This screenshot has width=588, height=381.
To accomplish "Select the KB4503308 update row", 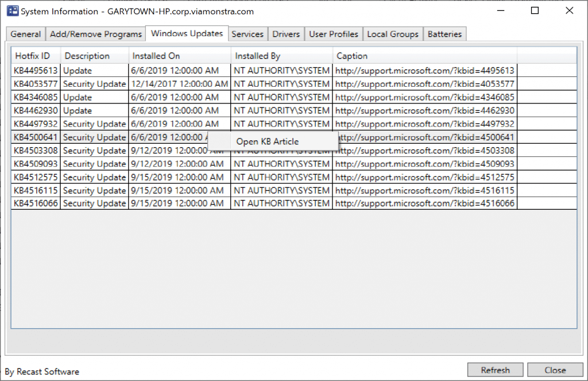I will pos(36,150).
